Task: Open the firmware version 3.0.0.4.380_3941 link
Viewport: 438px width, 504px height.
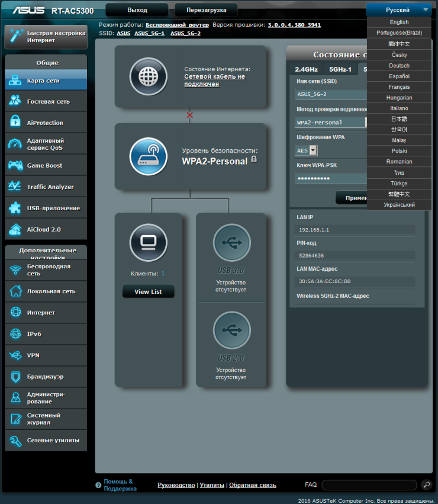Action: click(x=294, y=25)
